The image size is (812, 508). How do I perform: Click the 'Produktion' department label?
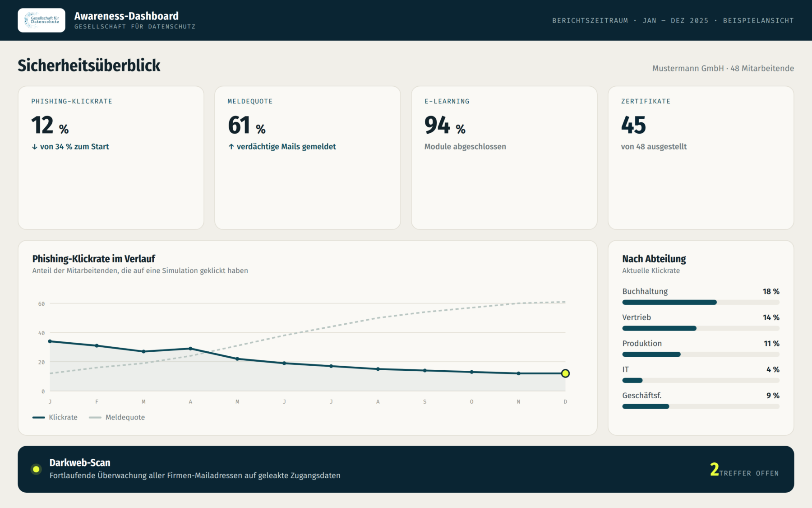point(642,344)
